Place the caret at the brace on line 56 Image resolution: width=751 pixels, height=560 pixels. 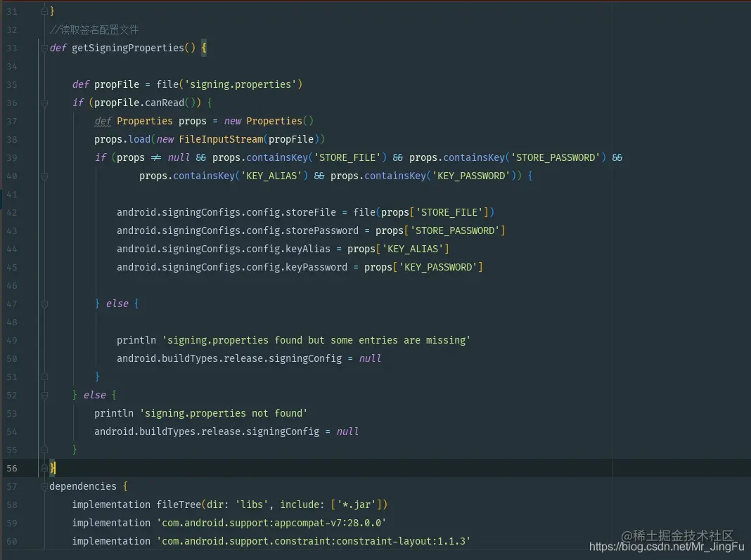click(x=53, y=468)
